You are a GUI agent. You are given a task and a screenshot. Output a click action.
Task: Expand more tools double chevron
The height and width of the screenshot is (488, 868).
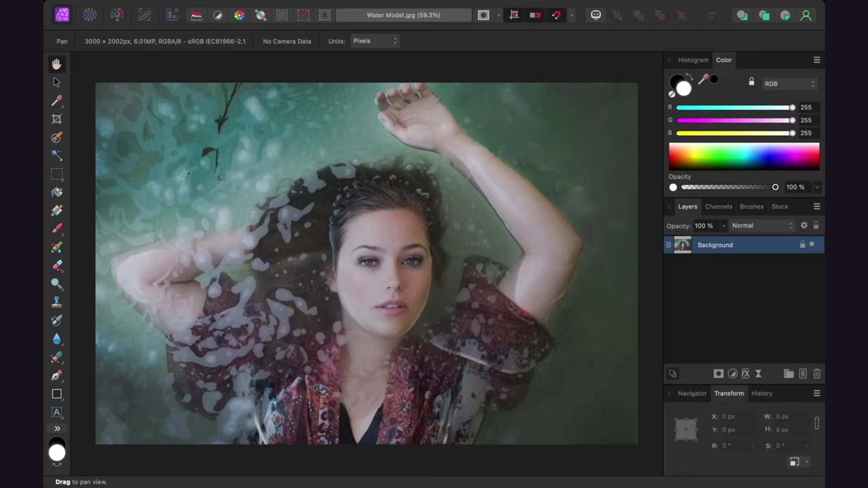point(57,428)
